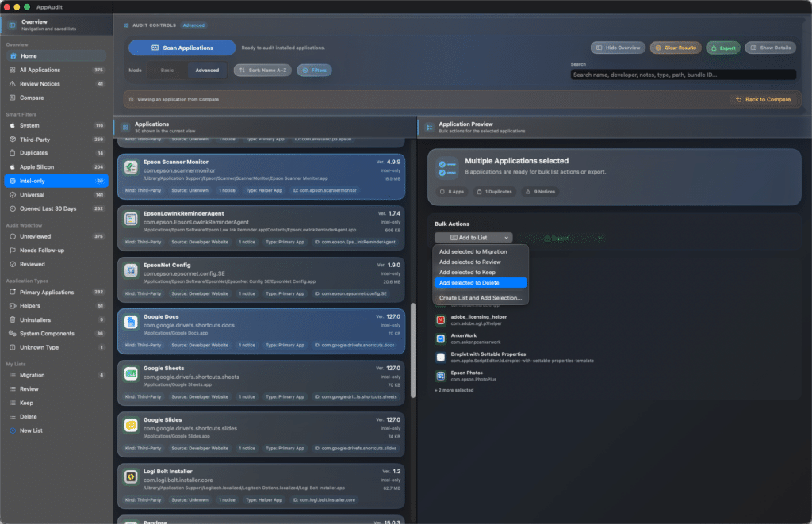Select System Components in the sidebar
Viewport: 812px width, 524px height.
pyautogui.click(x=56, y=334)
